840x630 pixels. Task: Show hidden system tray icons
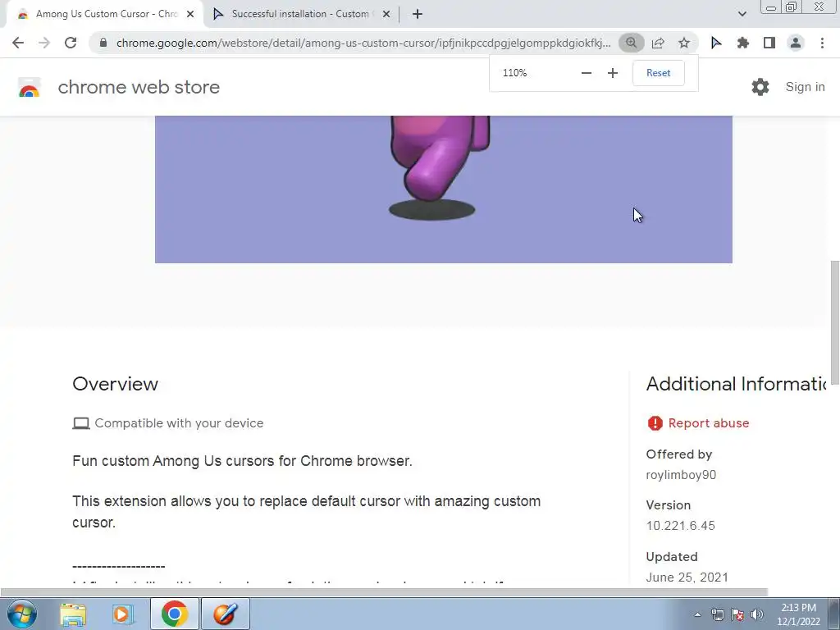pos(697,614)
